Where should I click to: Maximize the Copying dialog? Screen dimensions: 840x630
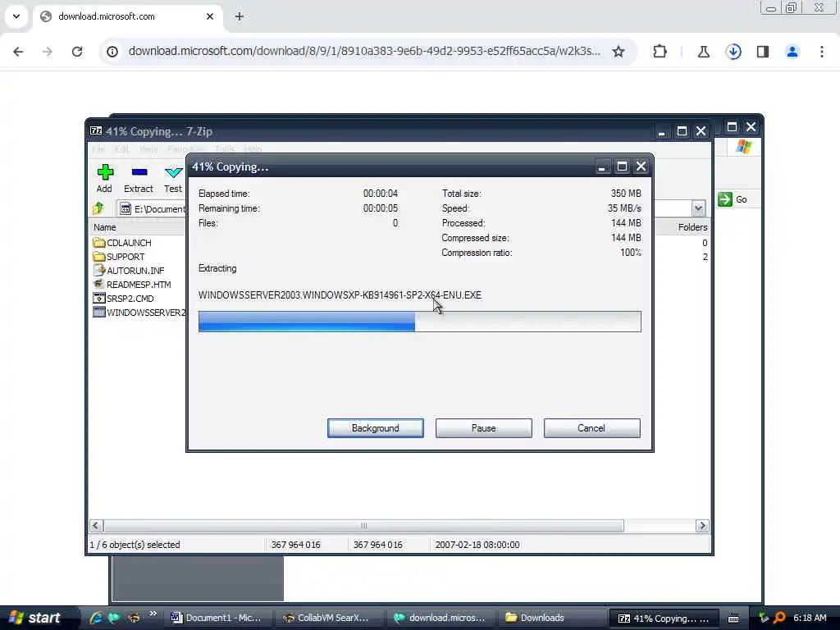pyautogui.click(x=622, y=167)
